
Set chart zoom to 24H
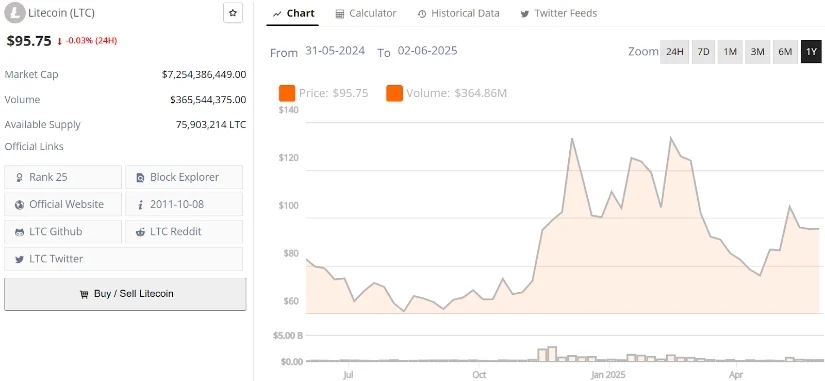coord(675,52)
